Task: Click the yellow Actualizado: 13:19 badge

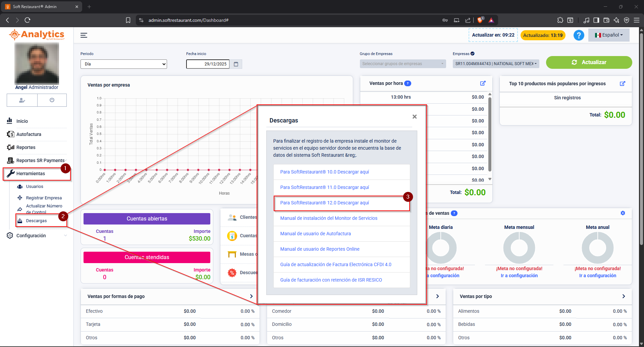Action: (543, 35)
